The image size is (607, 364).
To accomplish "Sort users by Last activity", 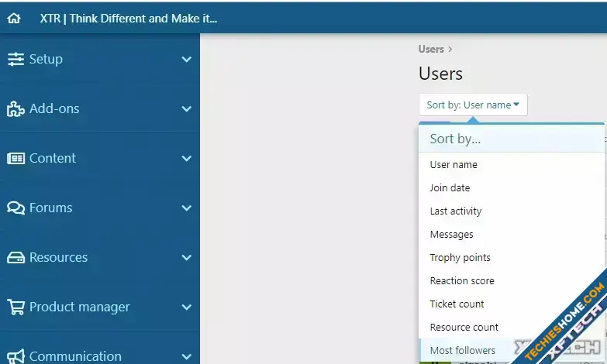I will 455,211.
